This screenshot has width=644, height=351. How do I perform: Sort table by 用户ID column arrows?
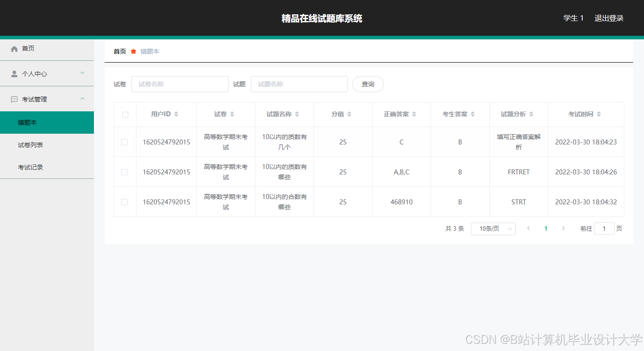click(176, 114)
